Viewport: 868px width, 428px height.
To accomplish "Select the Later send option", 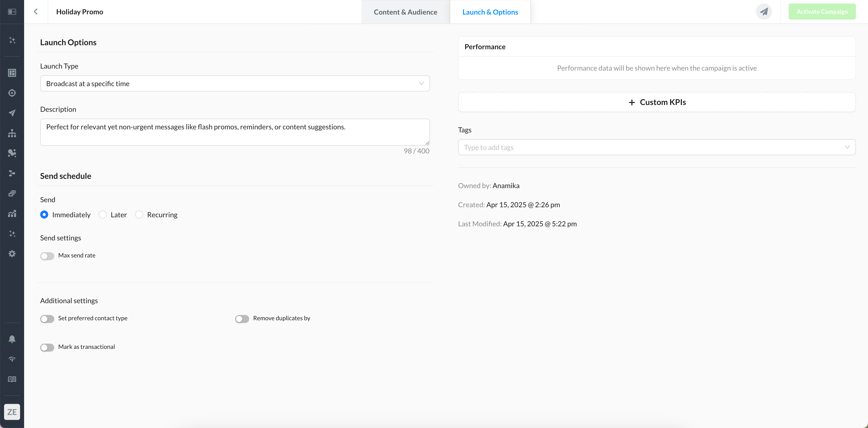I will pyautogui.click(x=103, y=215).
